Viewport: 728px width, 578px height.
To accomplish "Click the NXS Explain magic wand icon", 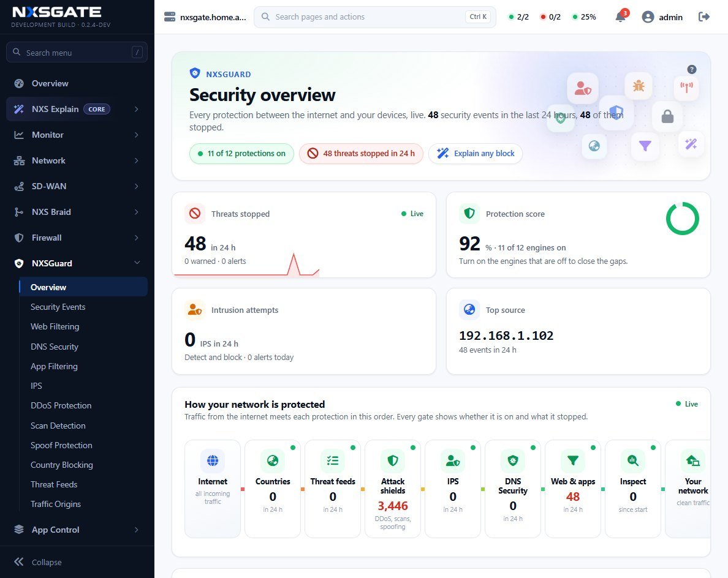I will point(19,109).
